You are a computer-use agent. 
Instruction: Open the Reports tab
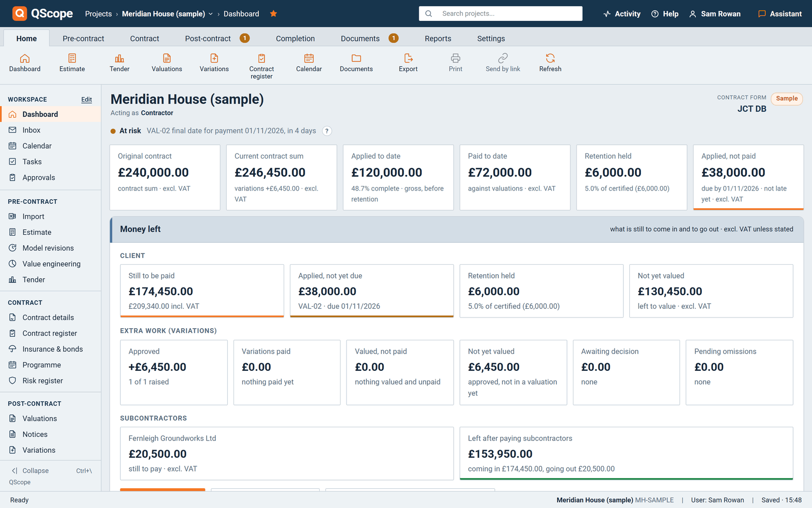coord(438,39)
